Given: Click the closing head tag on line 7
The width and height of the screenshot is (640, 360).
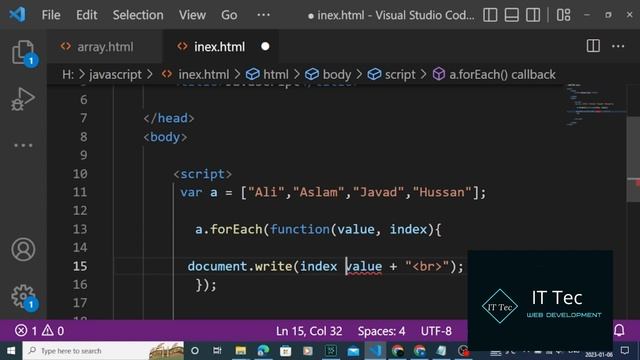Looking at the screenshot, I should (x=169, y=118).
